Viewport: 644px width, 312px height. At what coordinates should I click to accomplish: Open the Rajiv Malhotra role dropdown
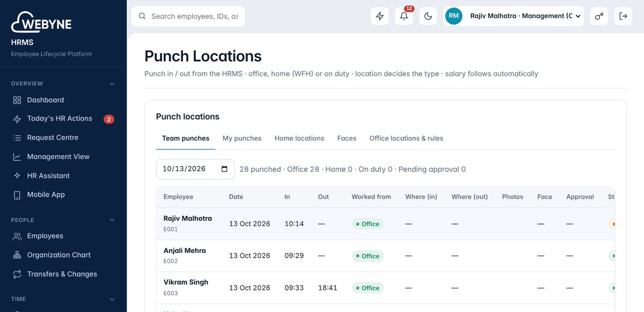[x=514, y=16]
